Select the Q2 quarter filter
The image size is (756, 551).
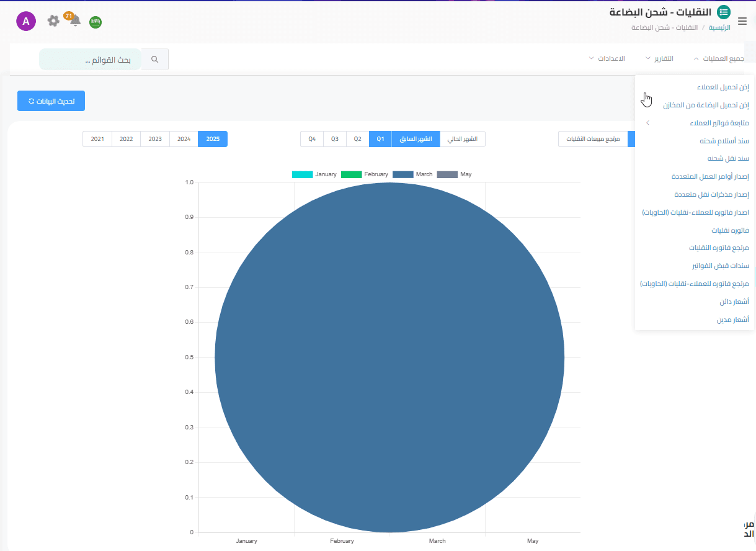pos(357,139)
